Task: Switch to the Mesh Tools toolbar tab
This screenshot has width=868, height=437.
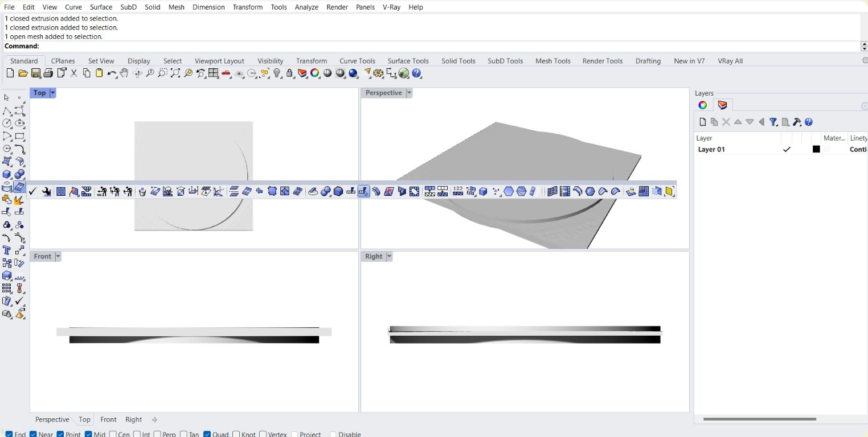Action: coord(552,61)
